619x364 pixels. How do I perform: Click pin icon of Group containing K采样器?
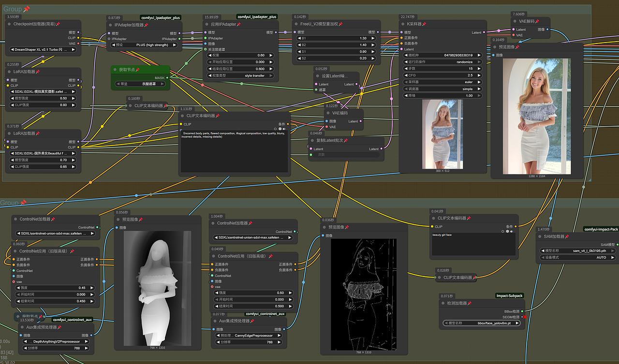pos(26,9)
